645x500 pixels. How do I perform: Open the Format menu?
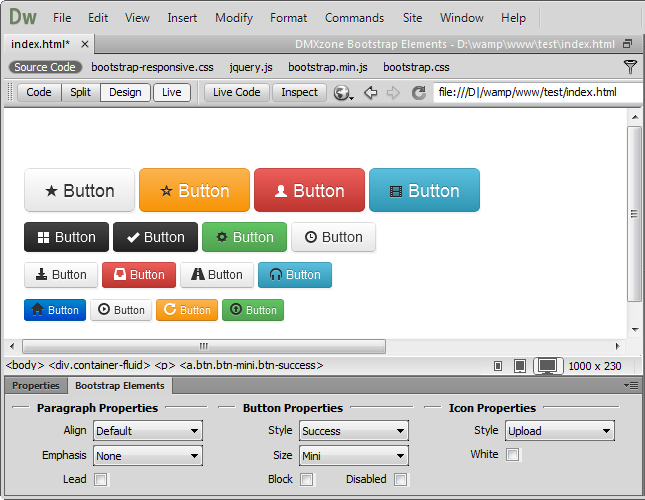[x=288, y=18]
